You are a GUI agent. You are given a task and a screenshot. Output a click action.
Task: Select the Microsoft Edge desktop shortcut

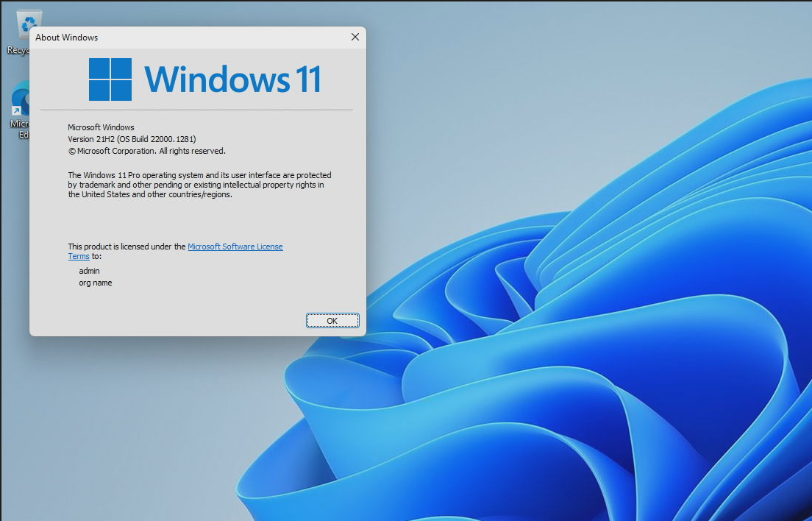(20, 110)
